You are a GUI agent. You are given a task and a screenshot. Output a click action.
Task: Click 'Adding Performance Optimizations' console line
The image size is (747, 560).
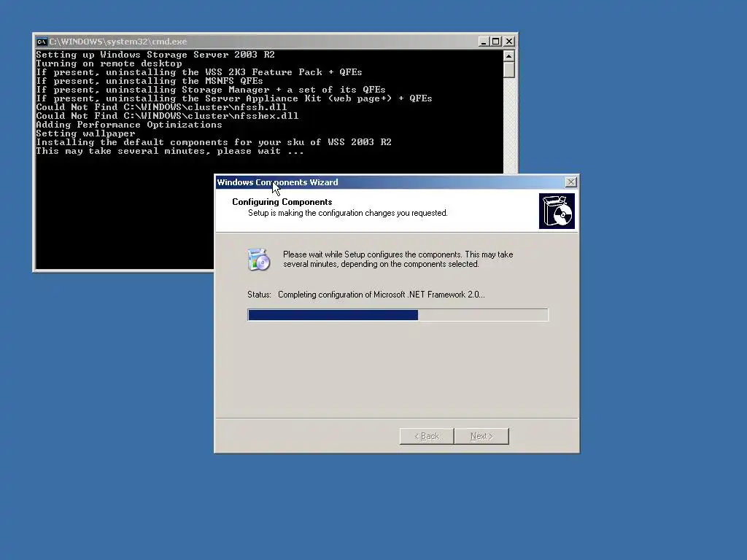pyautogui.click(x=129, y=125)
